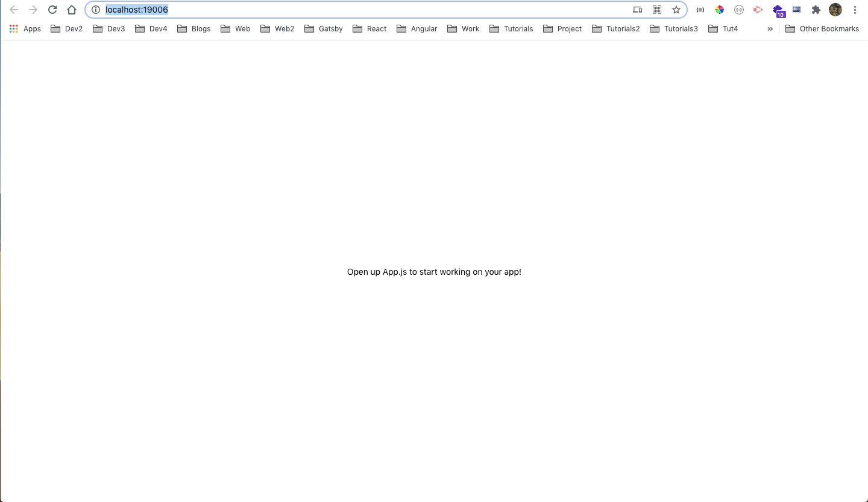
Task: Open the purple extension with badge 10
Action: pos(778,11)
